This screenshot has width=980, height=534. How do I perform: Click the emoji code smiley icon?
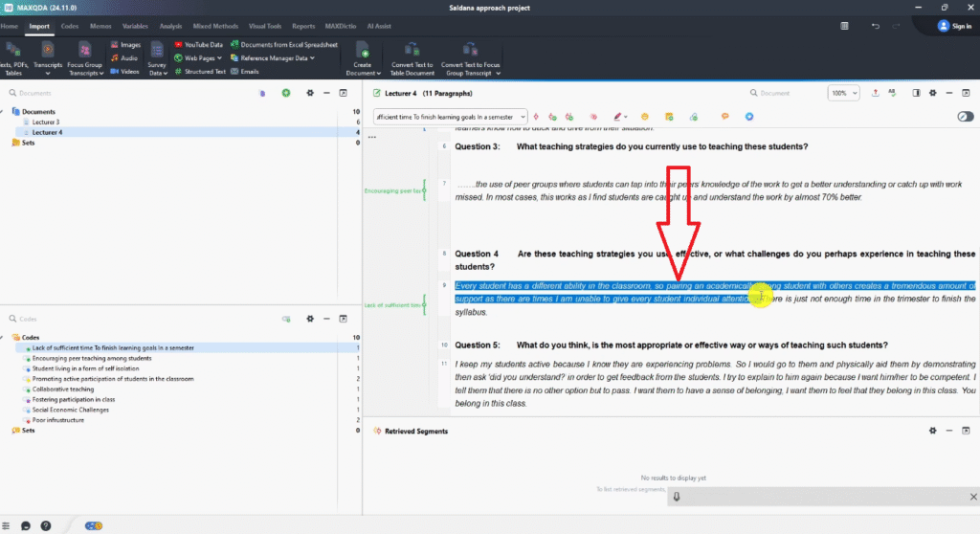(x=645, y=116)
